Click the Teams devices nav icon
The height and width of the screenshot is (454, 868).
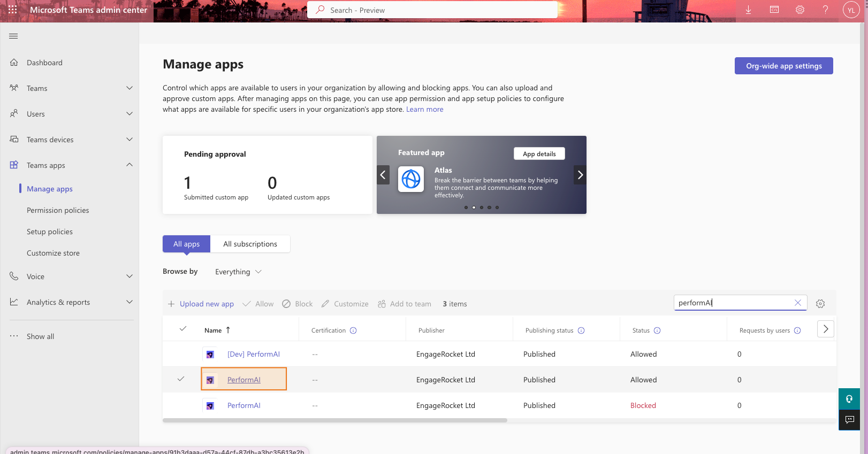coord(14,140)
